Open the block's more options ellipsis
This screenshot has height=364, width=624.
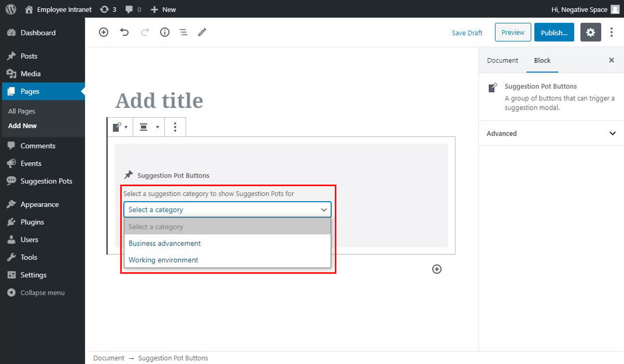point(175,127)
